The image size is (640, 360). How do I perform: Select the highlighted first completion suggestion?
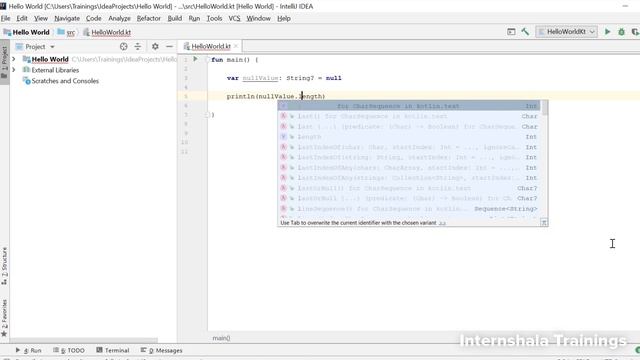tap(409, 106)
